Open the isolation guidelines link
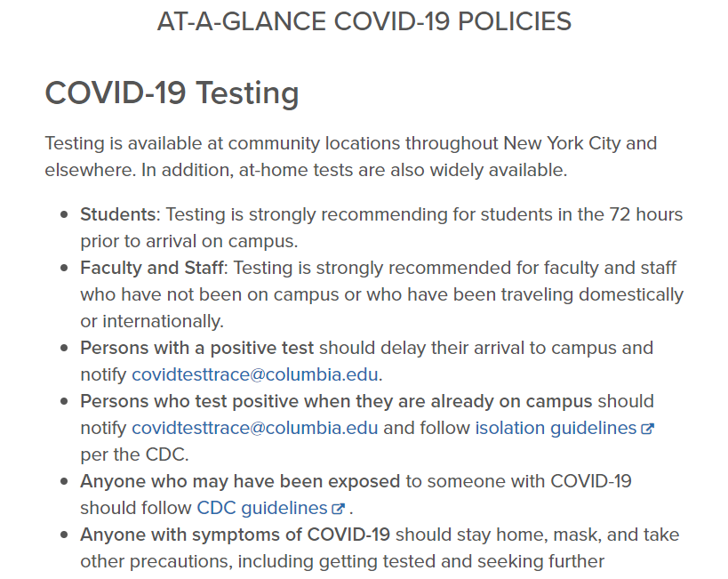Viewport: 728px width, 579px height. (x=556, y=428)
